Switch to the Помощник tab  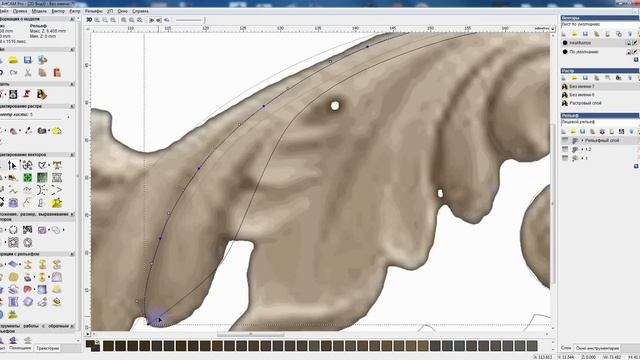click(20, 348)
